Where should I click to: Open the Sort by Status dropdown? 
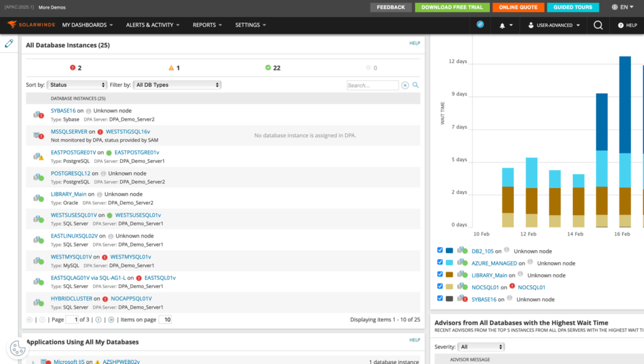click(77, 85)
